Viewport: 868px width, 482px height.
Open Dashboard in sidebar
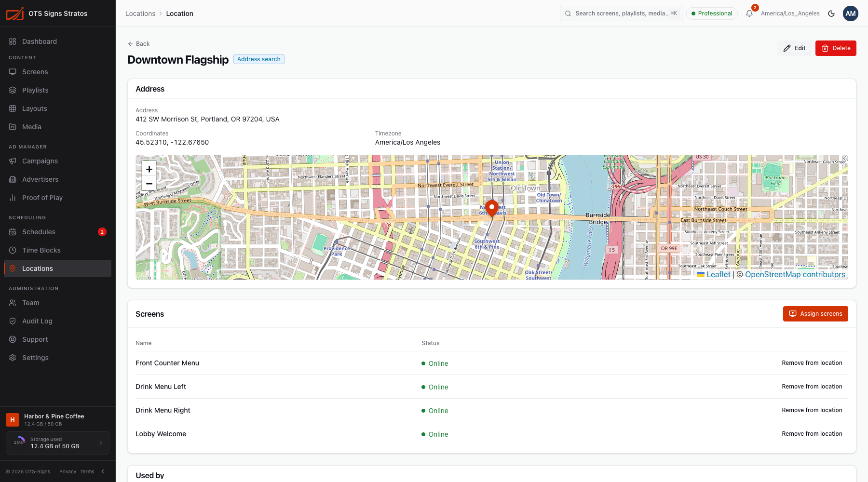[x=57, y=41]
